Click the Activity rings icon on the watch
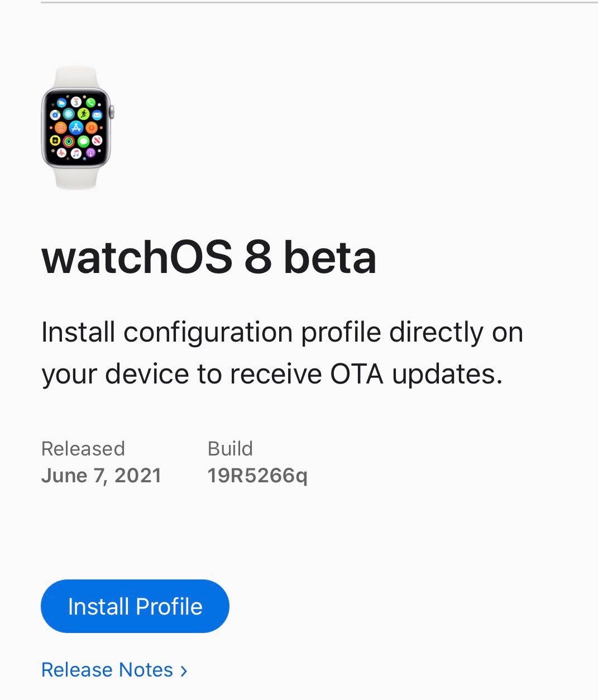The height and width of the screenshot is (700, 598). pos(69,141)
